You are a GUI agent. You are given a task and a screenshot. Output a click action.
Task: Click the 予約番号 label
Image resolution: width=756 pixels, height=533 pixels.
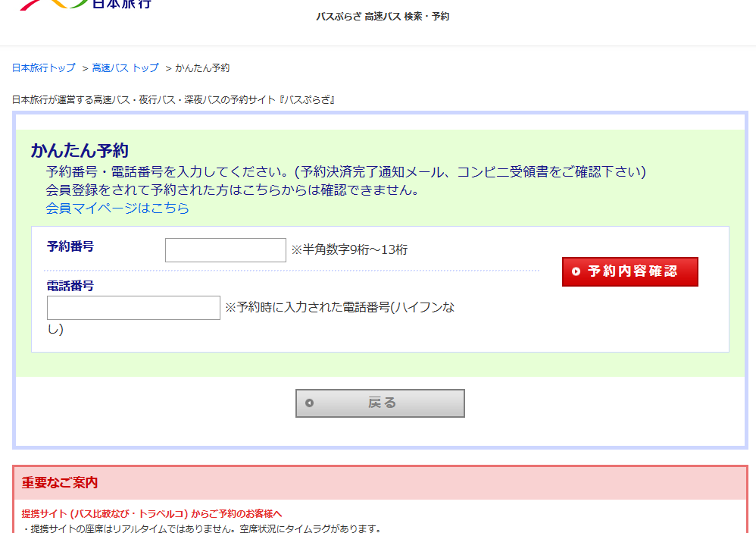click(x=70, y=246)
